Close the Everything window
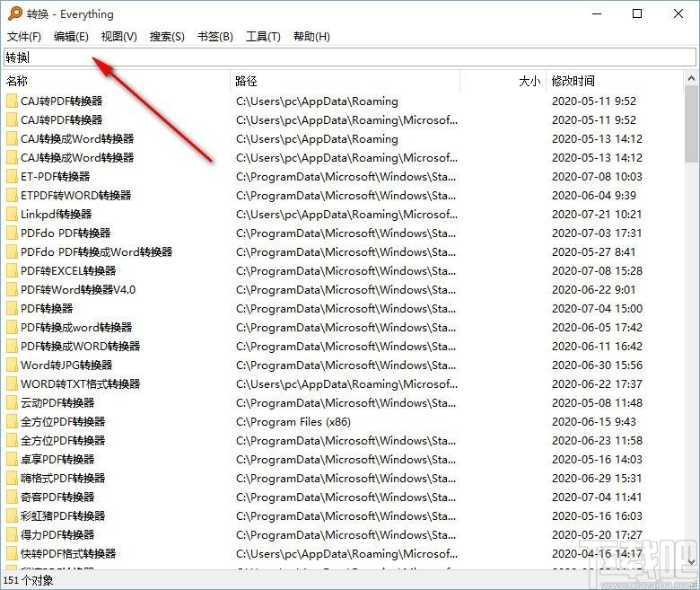 [x=678, y=13]
